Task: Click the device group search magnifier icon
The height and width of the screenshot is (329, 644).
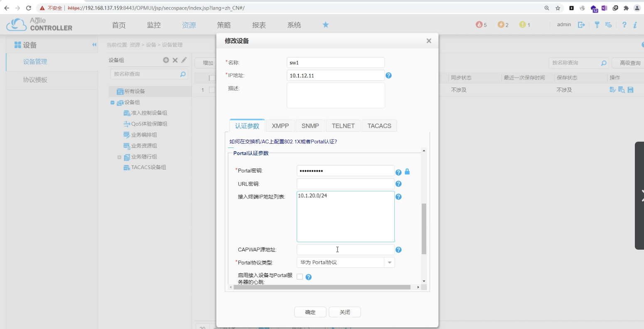Action: pos(183,74)
